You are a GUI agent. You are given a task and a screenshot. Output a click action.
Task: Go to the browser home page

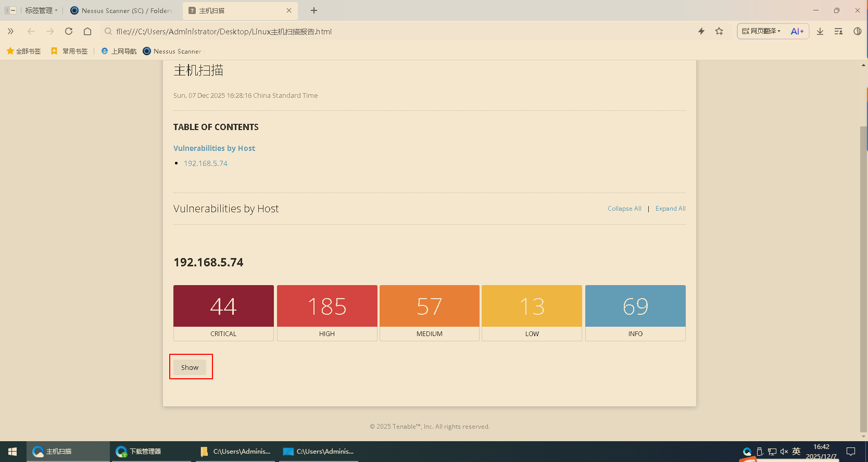tap(87, 31)
